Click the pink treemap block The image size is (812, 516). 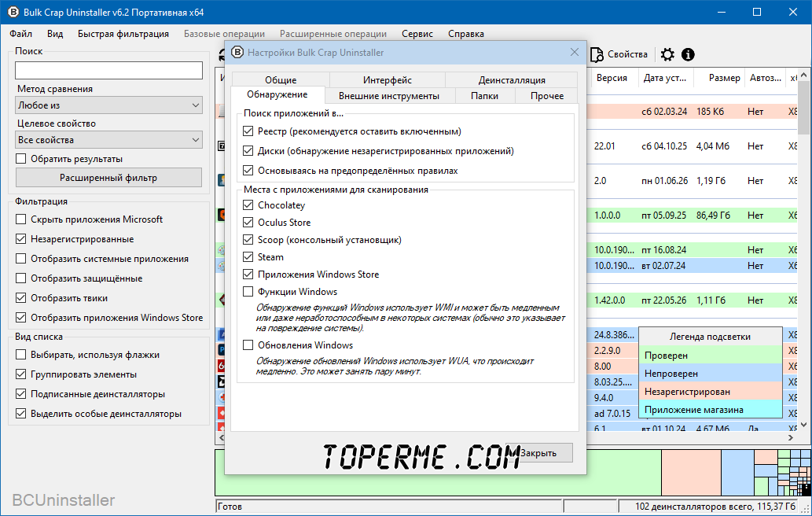tap(691, 473)
